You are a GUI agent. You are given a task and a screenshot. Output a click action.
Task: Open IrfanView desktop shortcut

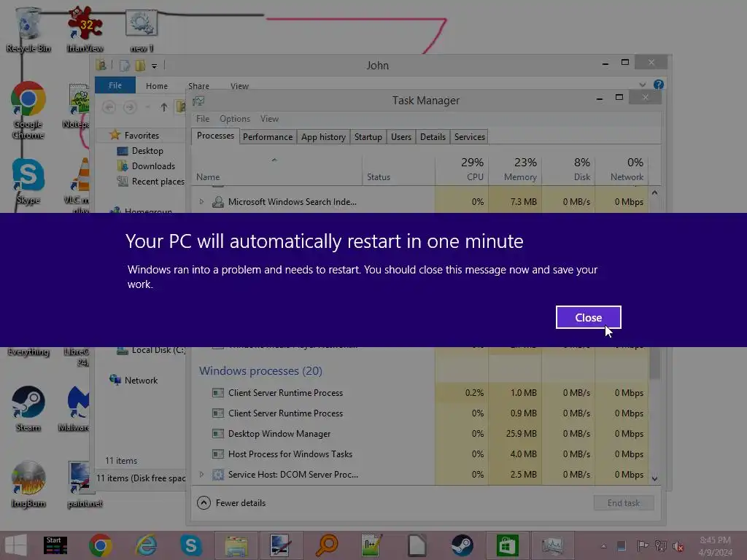(x=85, y=29)
